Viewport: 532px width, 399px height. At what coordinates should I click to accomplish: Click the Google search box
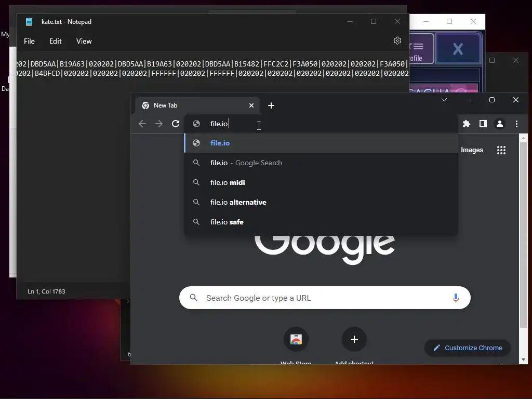click(325, 298)
